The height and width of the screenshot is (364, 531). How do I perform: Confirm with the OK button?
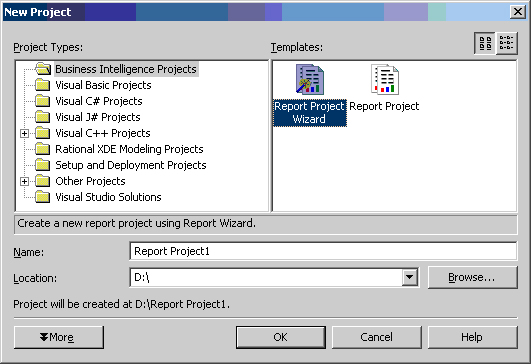[x=281, y=337]
